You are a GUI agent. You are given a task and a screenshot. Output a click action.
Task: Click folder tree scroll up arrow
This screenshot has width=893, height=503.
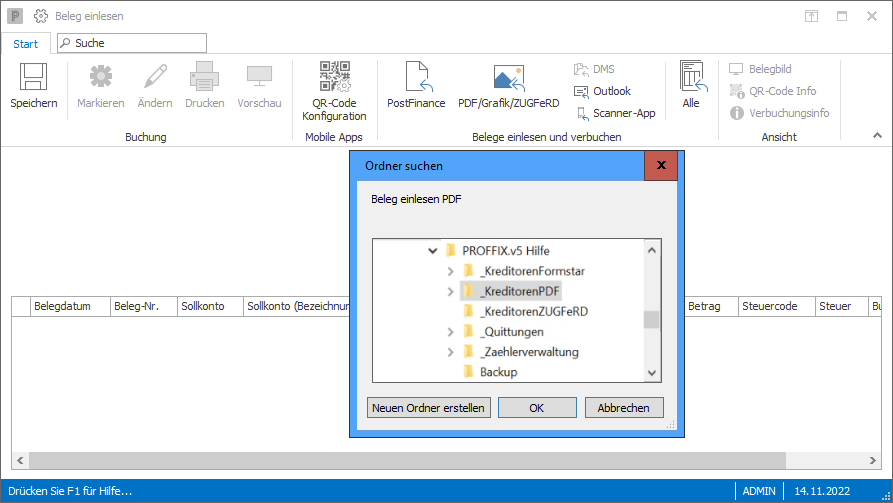652,250
